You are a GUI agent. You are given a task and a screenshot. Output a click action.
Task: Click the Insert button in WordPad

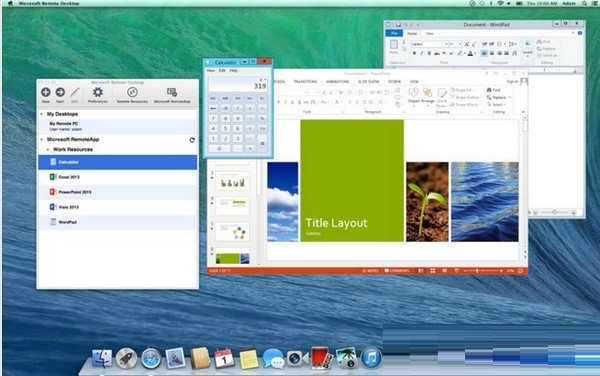click(x=528, y=48)
